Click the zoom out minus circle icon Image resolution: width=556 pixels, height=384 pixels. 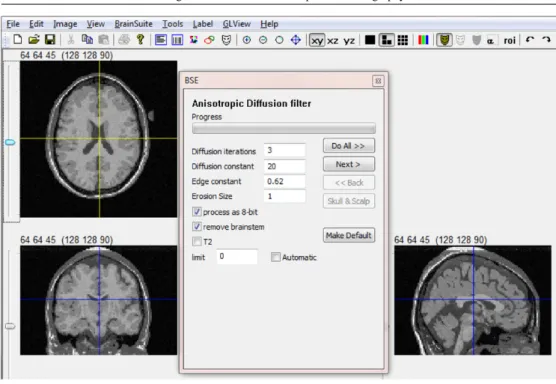click(263, 40)
